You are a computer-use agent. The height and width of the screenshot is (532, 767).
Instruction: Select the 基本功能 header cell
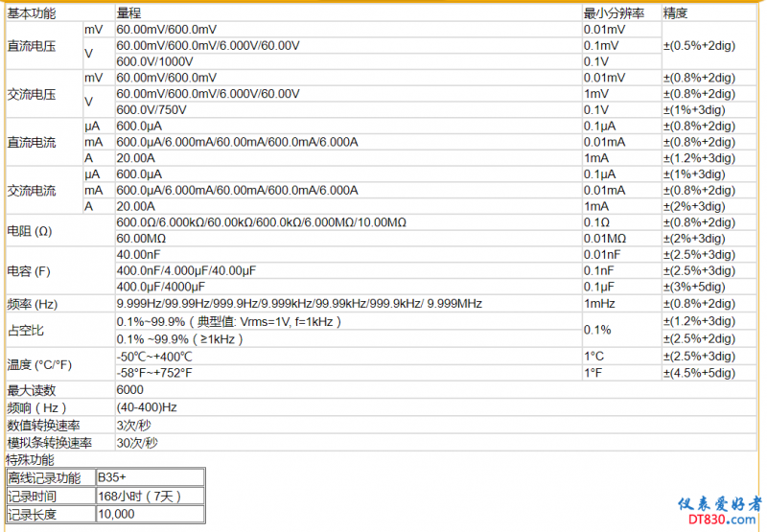[32, 13]
